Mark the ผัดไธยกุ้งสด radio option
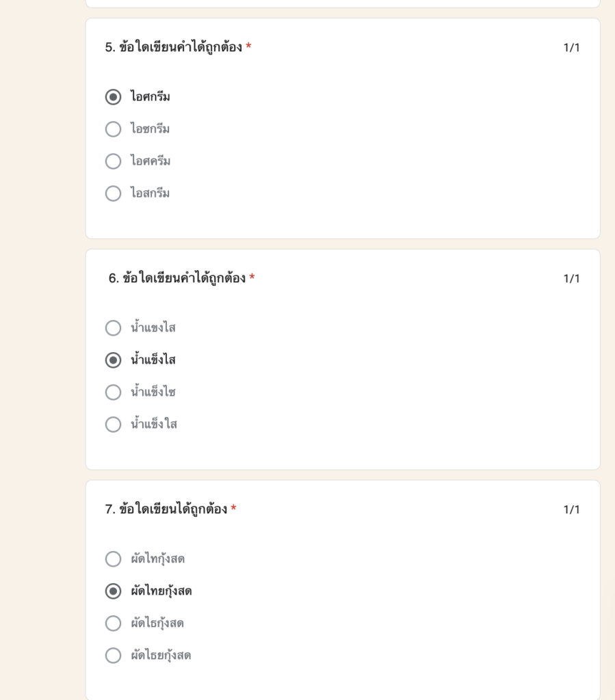Viewport: 615px width, 700px height. [113, 656]
